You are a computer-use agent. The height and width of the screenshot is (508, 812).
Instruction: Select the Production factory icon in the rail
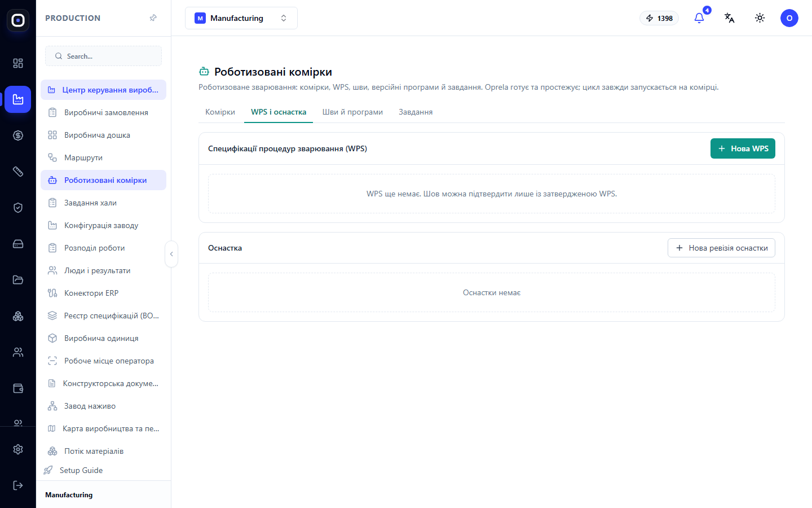click(18, 99)
